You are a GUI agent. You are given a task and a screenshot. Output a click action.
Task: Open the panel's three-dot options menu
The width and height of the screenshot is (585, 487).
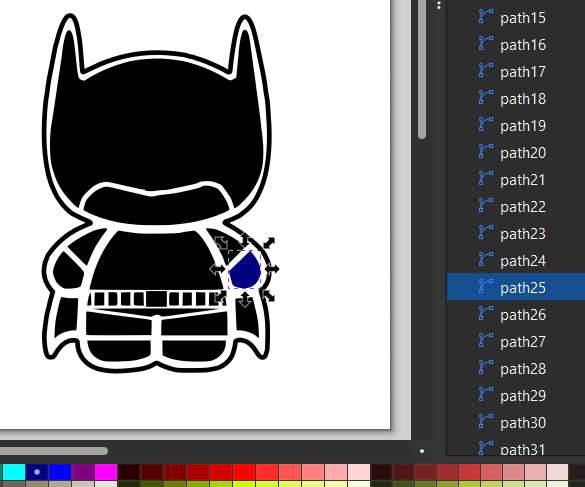[x=439, y=5]
